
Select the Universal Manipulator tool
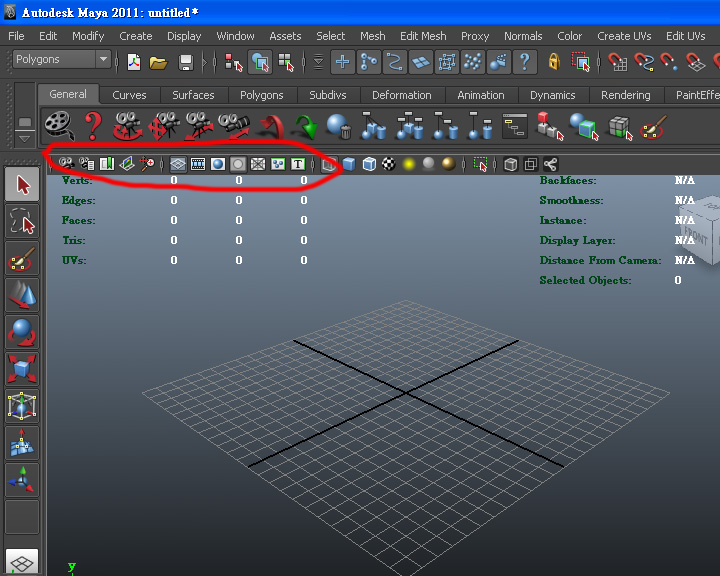pos(22,407)
